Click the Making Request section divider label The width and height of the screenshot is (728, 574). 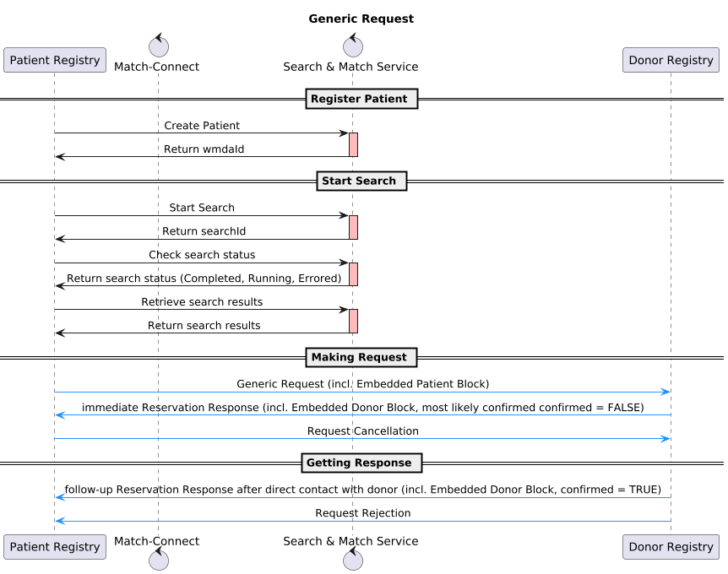click(361, 358)
